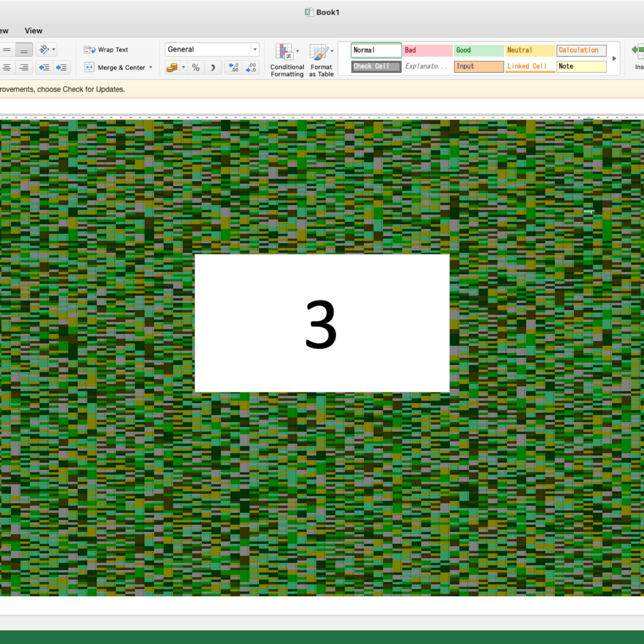Click the text orientation icon
Screen dimensions: 644x644
pyautogui.click(x=45, y=49)
